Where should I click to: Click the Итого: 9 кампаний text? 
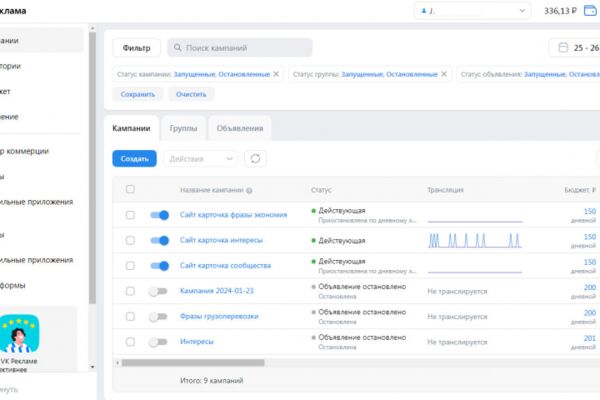pyautogui.click(x=212, y=380)
